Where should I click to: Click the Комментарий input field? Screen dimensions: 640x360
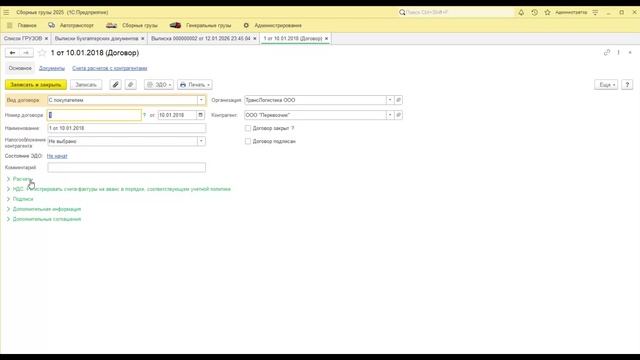[x=127, y=167]
